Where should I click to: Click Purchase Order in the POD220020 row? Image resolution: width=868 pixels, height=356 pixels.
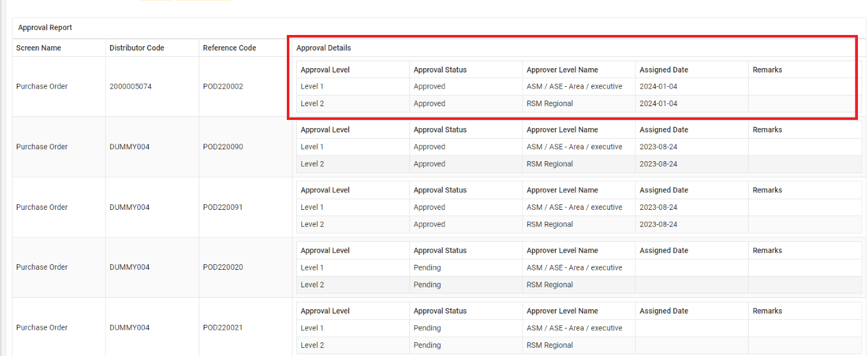pos(42,267)
